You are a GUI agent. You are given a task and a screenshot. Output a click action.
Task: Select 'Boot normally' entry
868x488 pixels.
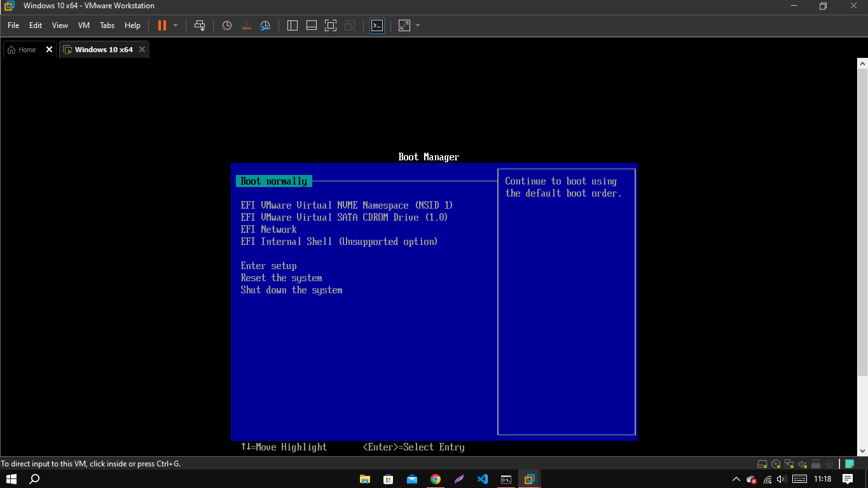click(274, 181)
